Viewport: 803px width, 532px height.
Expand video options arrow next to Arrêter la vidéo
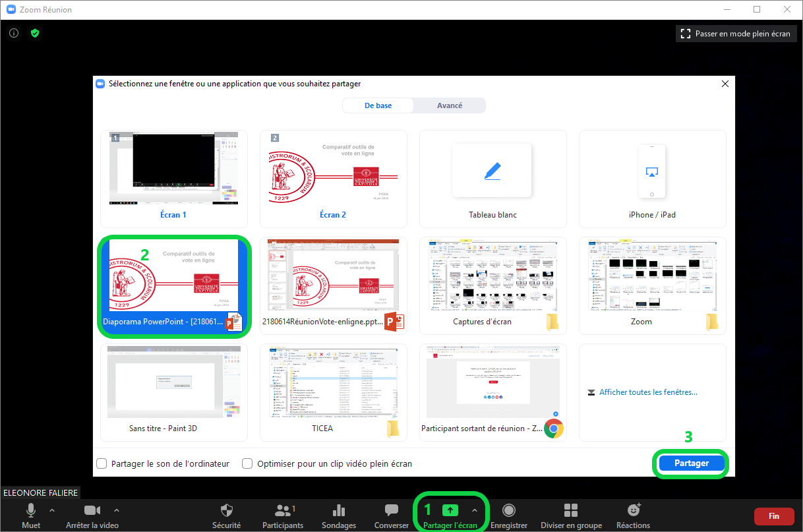click(117, 510)
